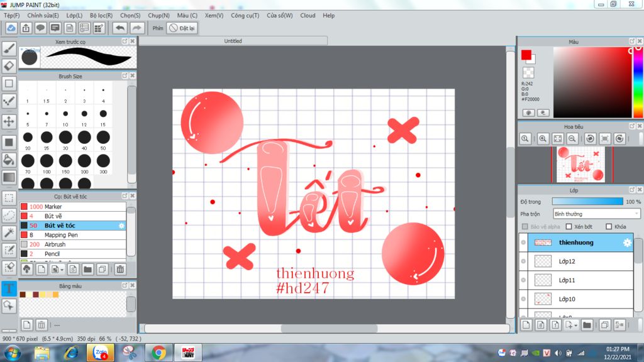Click the red foreground color swatch
The height and width of the screenshot is (362, 644).
pyautogui.click(x=526, y=55)
